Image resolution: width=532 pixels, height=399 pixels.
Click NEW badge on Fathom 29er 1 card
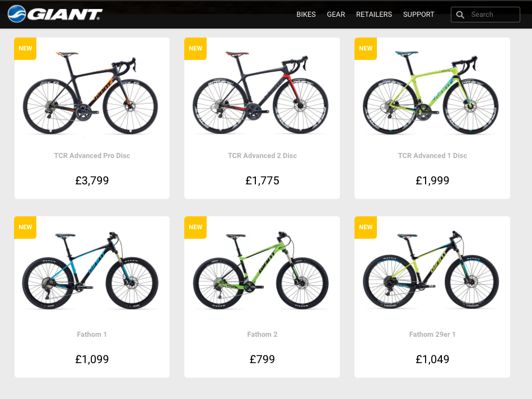click(366, 227)
